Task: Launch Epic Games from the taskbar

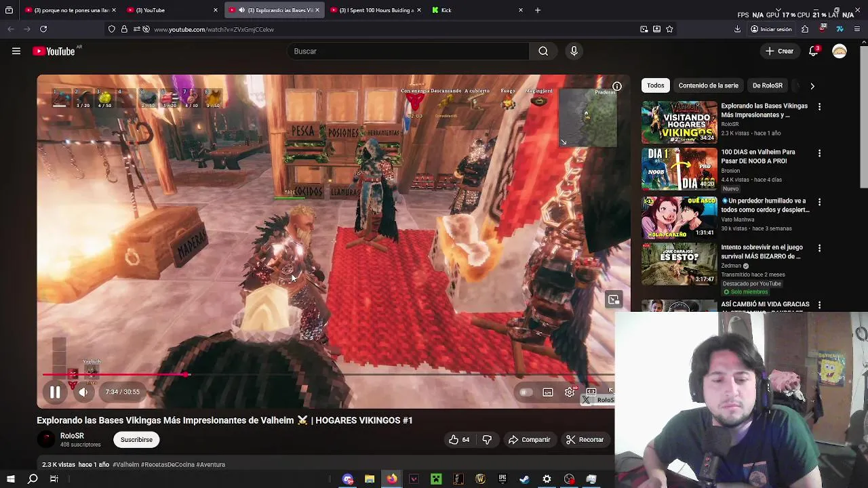Action: 502,479
